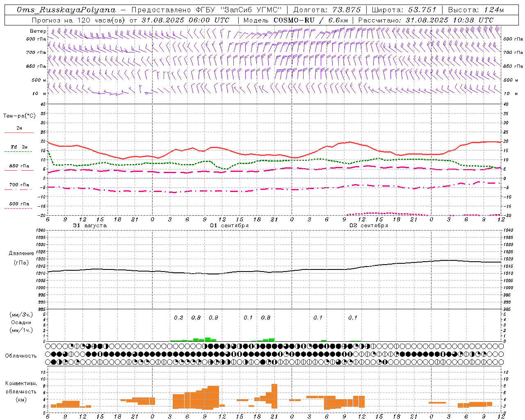The image size is (525, 420).
Task: Click the (мм/3ч.) units label
Action: [21, 315]
